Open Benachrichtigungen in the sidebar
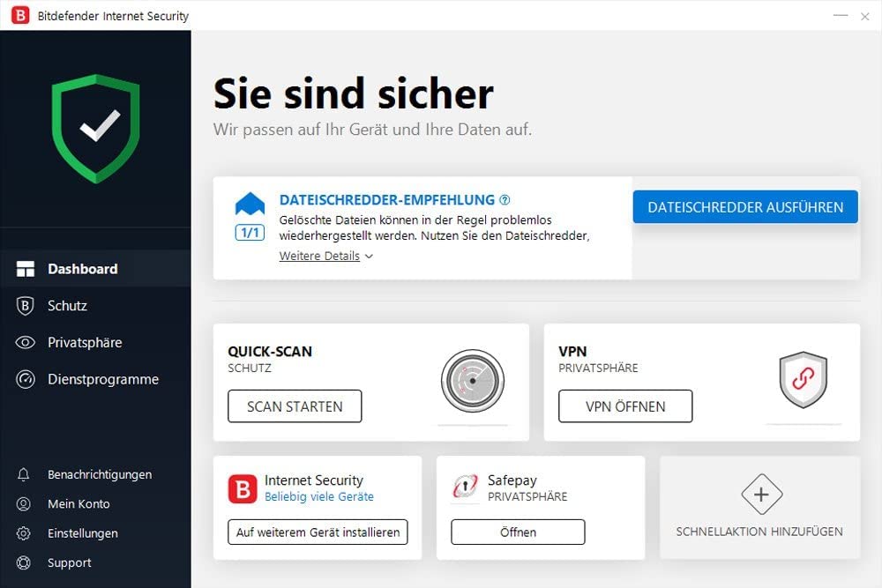 (95, 474)
